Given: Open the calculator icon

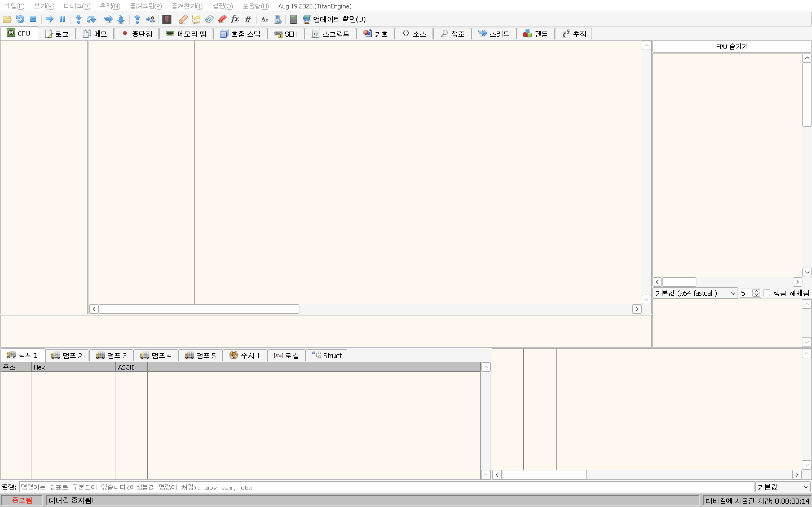Looking at the screenshot, I should 293,19.
